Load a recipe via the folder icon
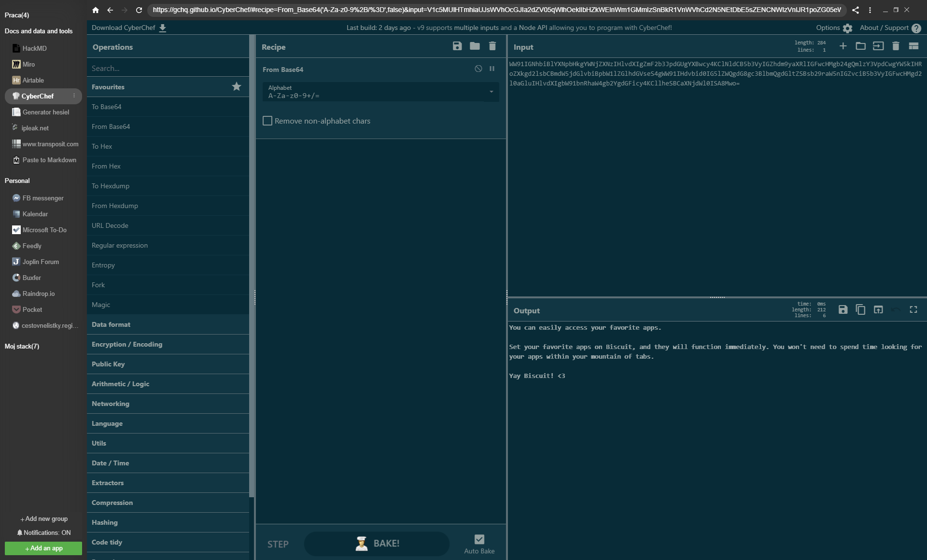Image resolution: width=927 pixels, height=560 pixels. click(475, 46)
